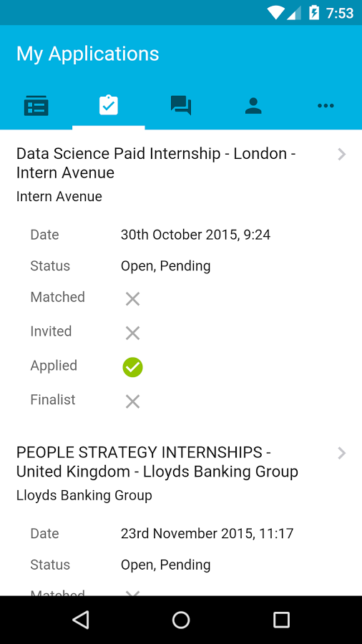Image resolution: width=362 pixels, height=644 pixels.
Task: Click the green Applied checkmark
Action: [132, 367]
